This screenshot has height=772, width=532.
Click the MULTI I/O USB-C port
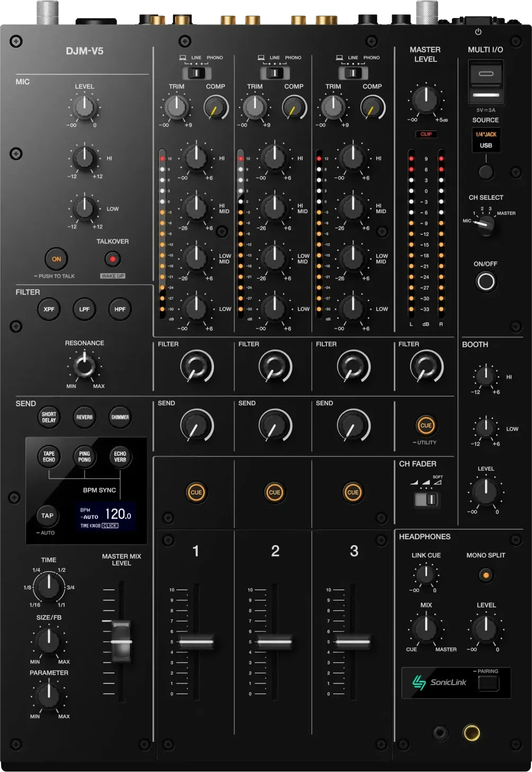pyautogui.click(x=486, y=73)
